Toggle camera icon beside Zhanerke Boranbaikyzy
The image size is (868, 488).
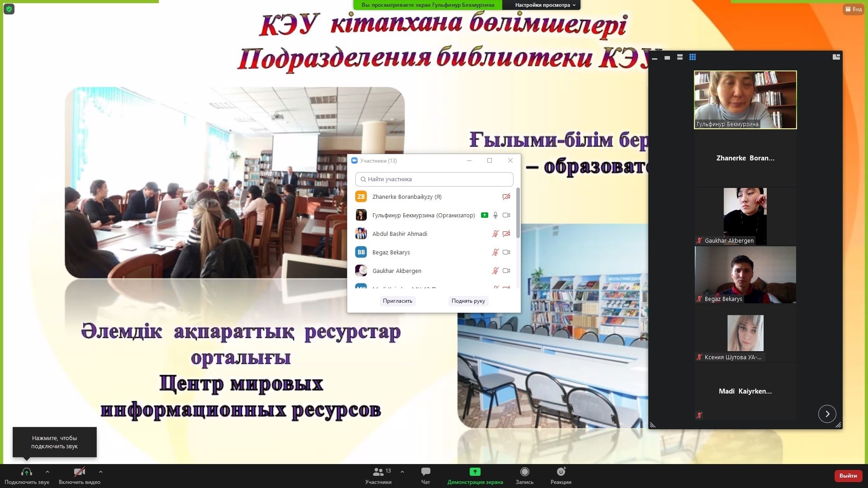(x=506, y=197)
